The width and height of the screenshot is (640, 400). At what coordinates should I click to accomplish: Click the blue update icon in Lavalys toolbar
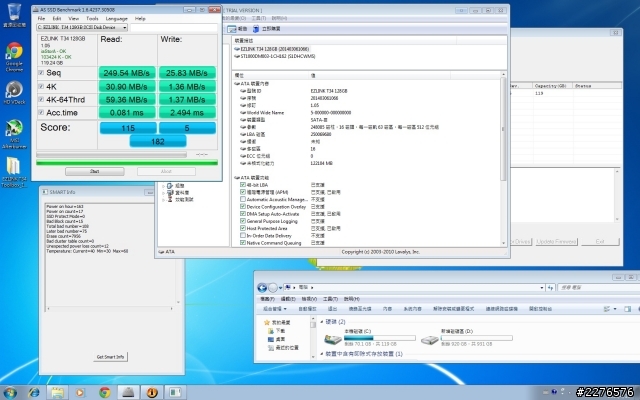(256, 29)
